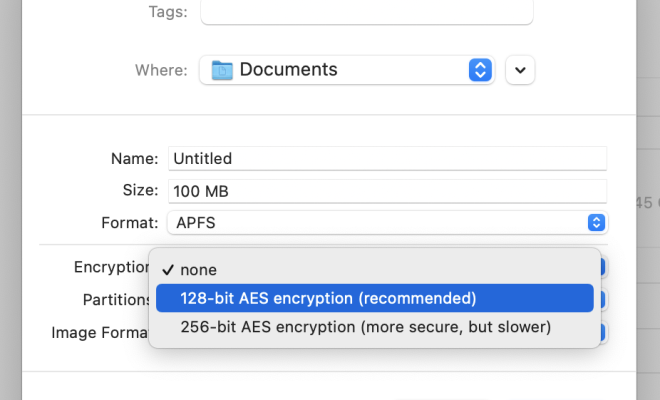Screen dimensions: 660x400
Task: Click the Partitions label
Action: 117,300
